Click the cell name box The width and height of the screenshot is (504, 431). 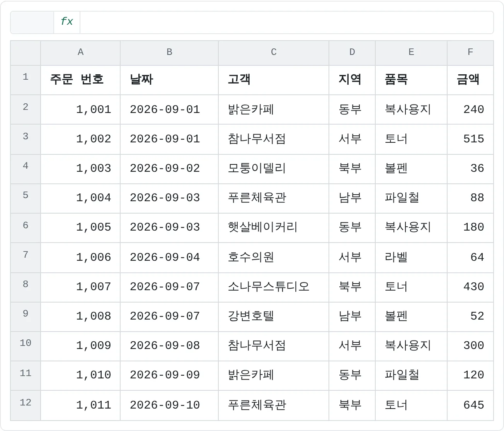tap(32, 22)
